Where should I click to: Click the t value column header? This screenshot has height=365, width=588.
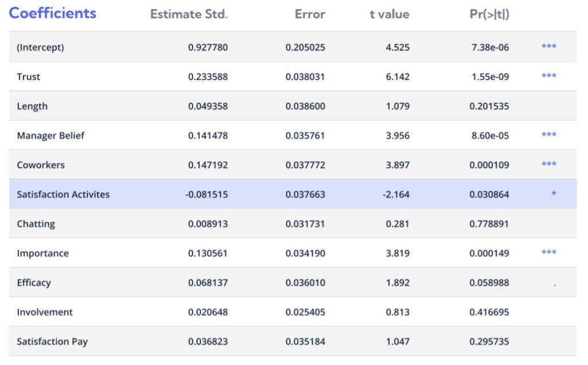390,14
